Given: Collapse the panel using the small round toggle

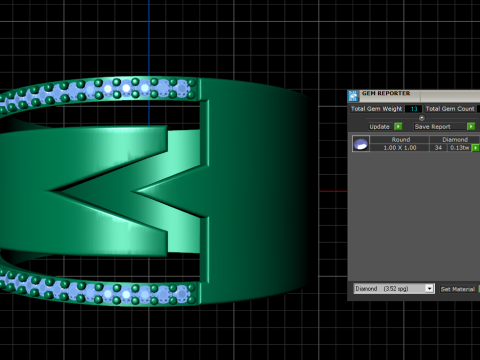Looking at the screenshot, I should click(x=421, y=118).
